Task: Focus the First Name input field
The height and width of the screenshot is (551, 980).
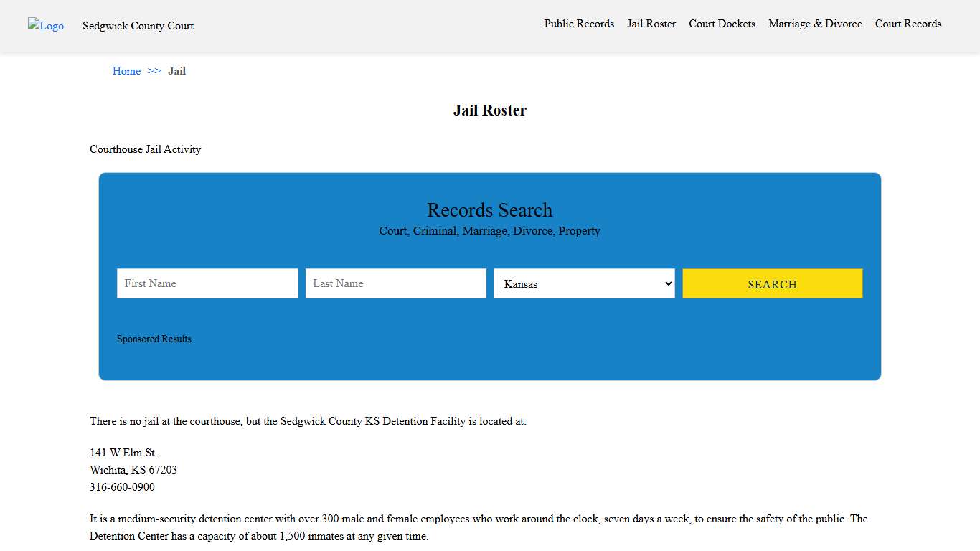Action: click(x=207, y=283)
